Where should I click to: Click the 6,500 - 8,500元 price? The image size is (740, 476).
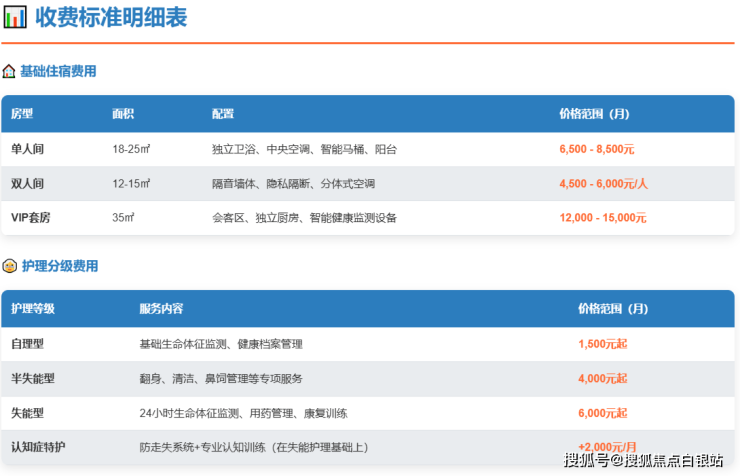[597, 149]
